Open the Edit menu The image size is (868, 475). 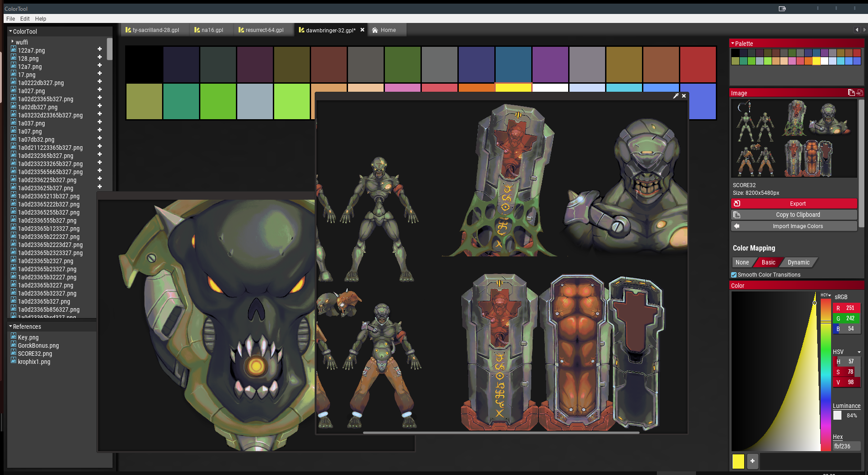pos(25,19)
